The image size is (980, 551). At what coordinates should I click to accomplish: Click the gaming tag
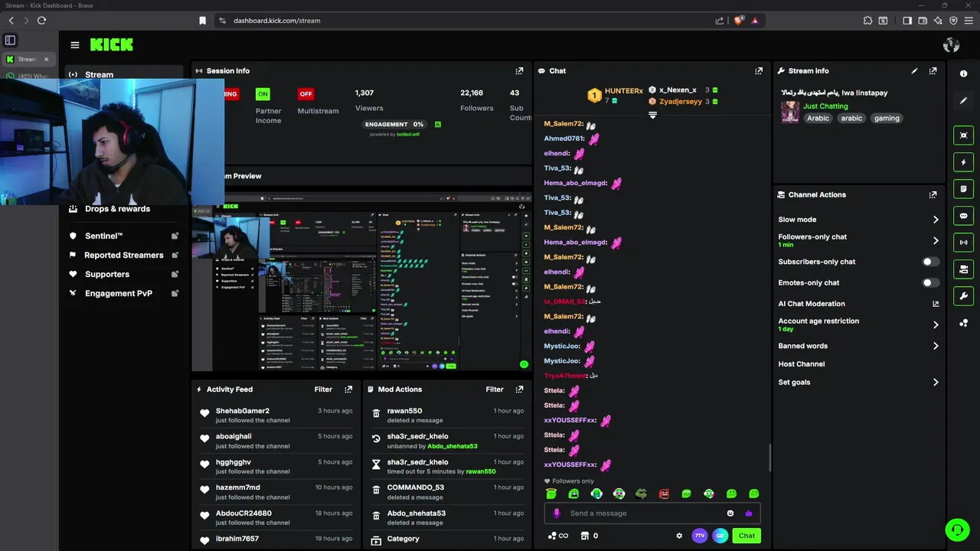pyautogui.click(x=887, y=119)
